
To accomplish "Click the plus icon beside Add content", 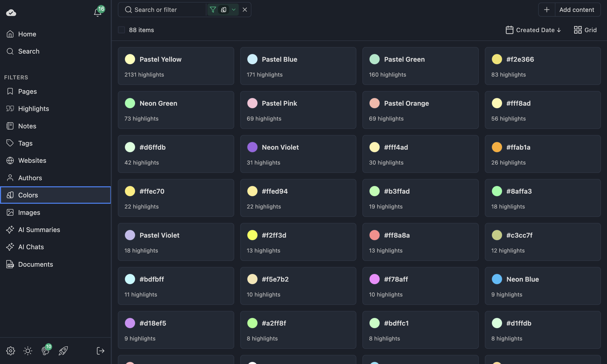I will tap(547, 10).
